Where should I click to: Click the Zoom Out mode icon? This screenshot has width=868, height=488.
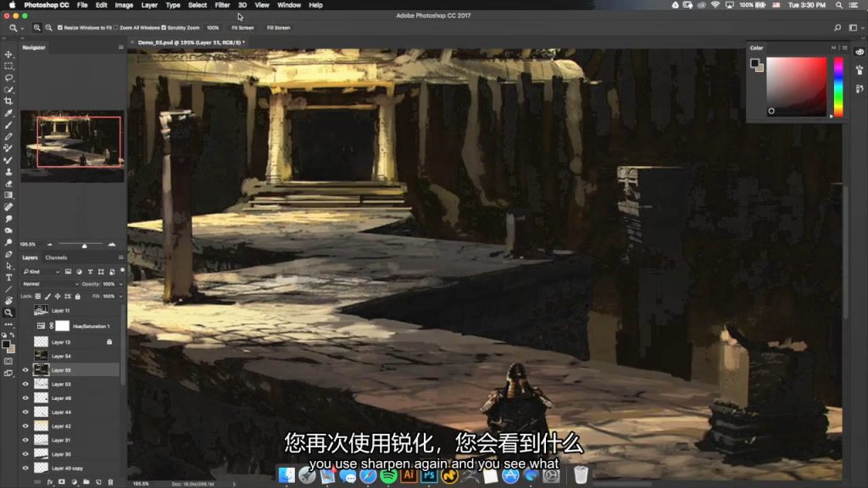tap(48, 28)
